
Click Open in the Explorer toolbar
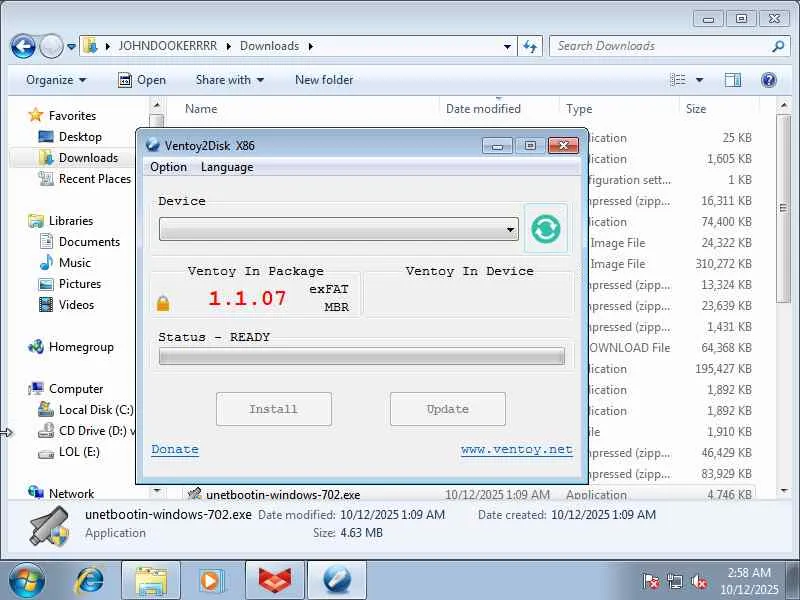pos(142,80)
